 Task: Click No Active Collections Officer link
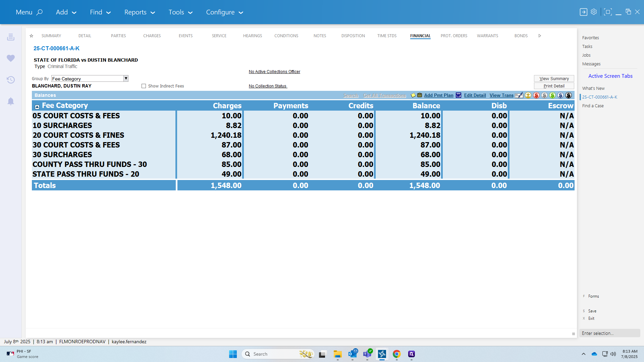click(274, 72)
